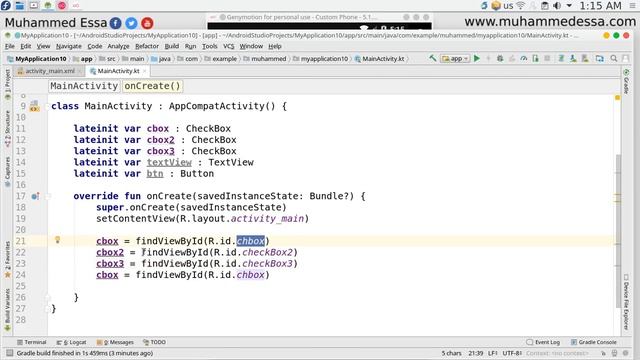
Task: Click the intention lightbulb on line 21
Action: (x=58, y=240)
